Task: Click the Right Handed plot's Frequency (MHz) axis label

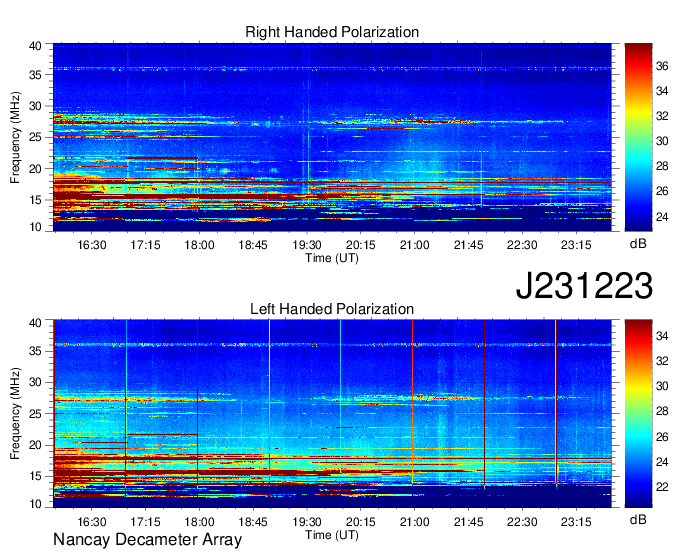Action: coord(15,137)
